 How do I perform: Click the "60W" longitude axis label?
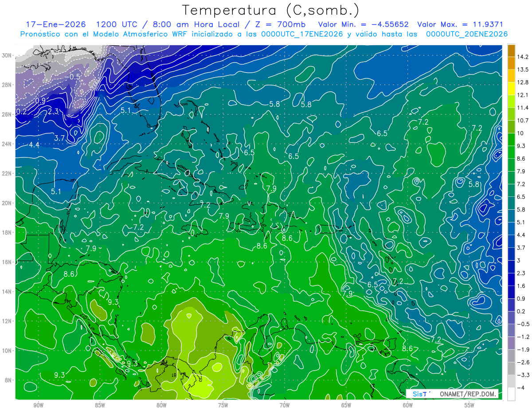pos(408,406)
